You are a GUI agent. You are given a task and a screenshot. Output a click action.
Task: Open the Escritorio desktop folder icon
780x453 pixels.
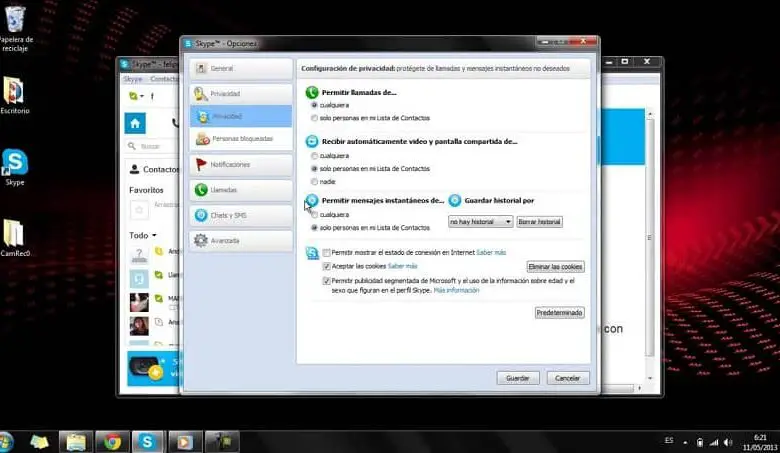point(14,95)
